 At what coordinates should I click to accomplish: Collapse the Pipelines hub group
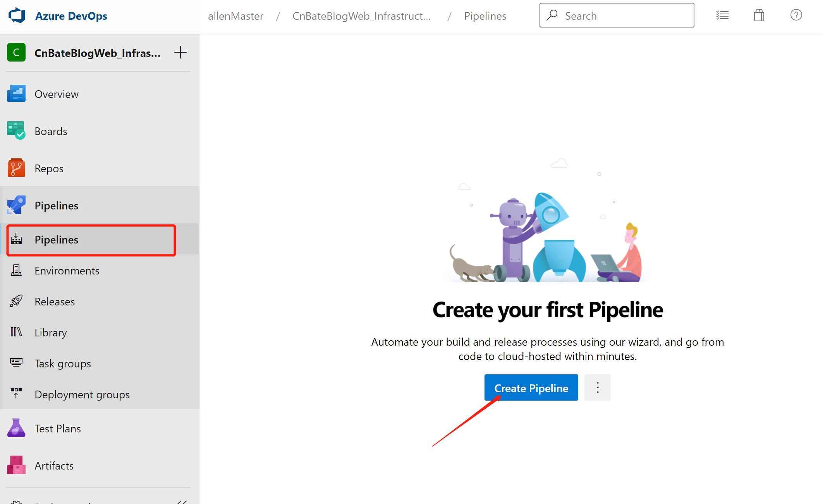click(100, 206)
